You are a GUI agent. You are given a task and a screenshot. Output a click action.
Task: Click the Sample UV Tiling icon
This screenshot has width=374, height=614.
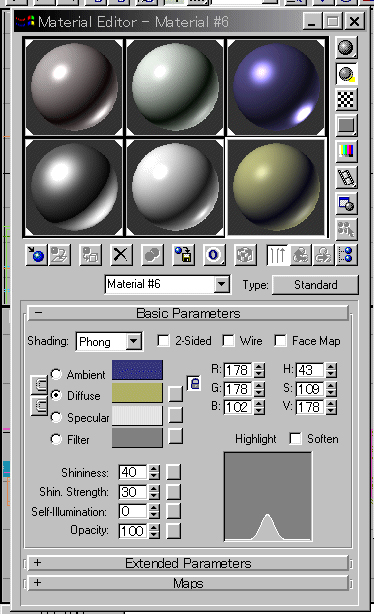pyautogui.click(x=346, y=125)
